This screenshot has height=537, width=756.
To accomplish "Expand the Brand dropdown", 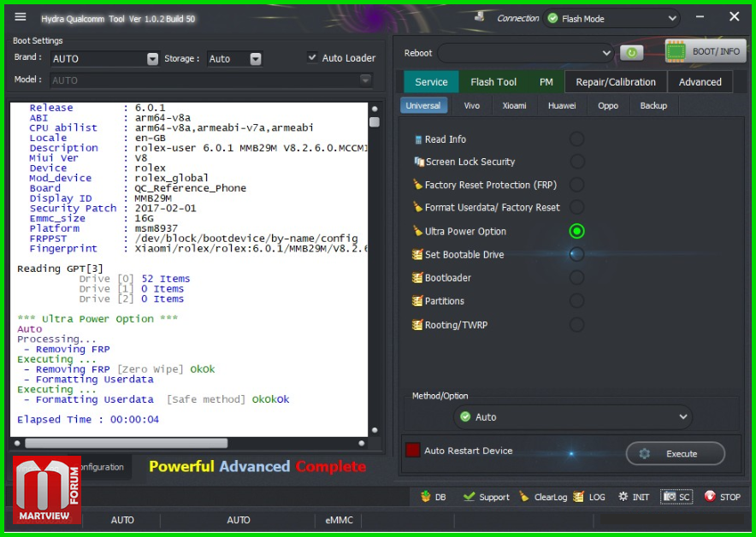I will point(152,59).
